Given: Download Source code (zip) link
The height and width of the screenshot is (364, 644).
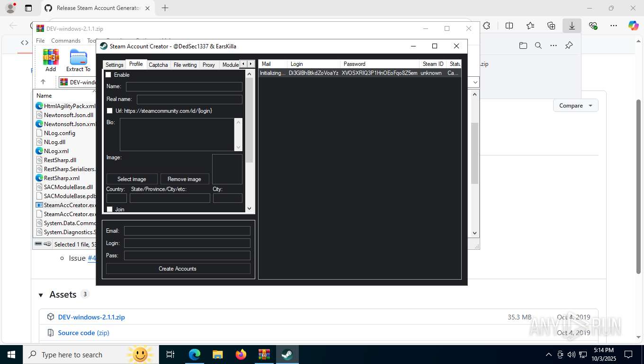Looking at the screenshot, I should tap(83, 333).
